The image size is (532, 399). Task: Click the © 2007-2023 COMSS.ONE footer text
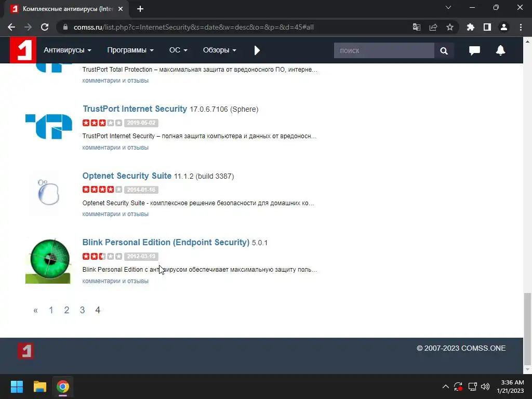click(x=461, y=348)
